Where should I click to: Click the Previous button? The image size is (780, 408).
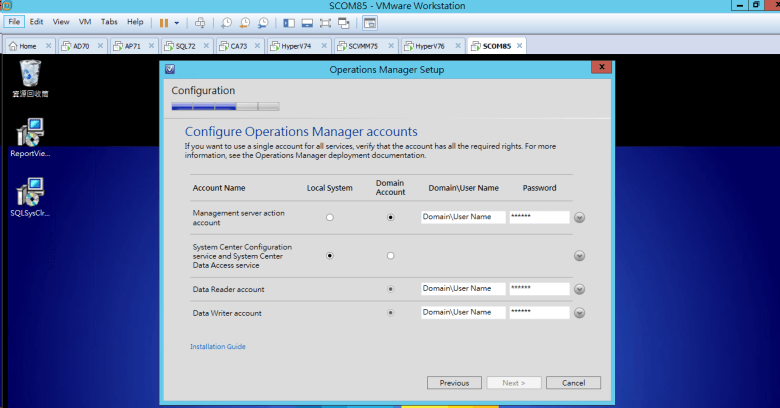[x=454, y=383]
